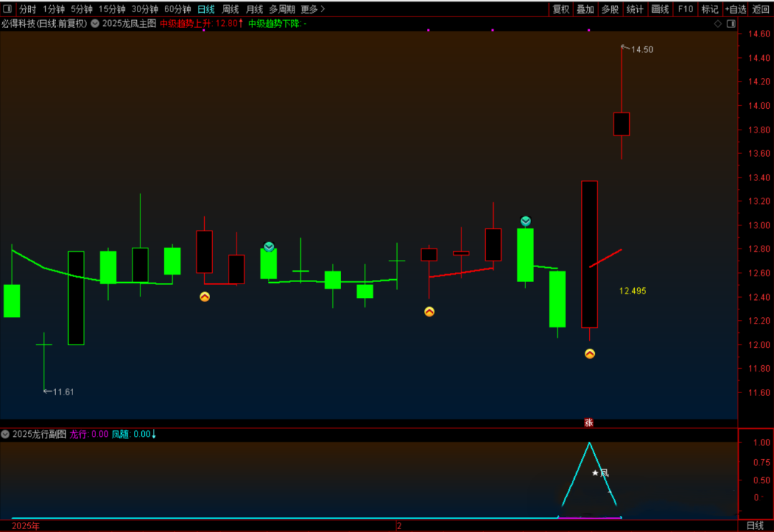Expand the 2025龙凤主图 indicator dropdown
This screenshot has width=774, height=532.
pyautogui.click(x=95, y=24)
